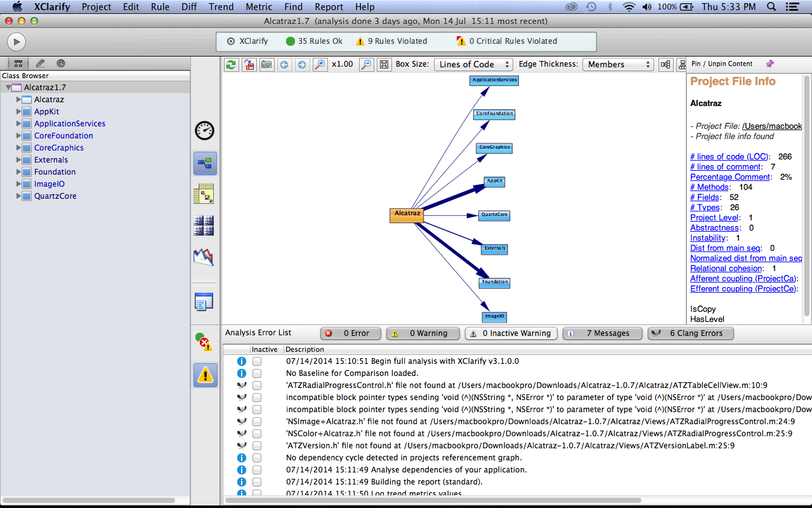Image resolution: width=812 pixels, height=508 pixels.
Task: Toggle Inactive checkbox for 'Building the report' row
Action: tap(257, 482)
